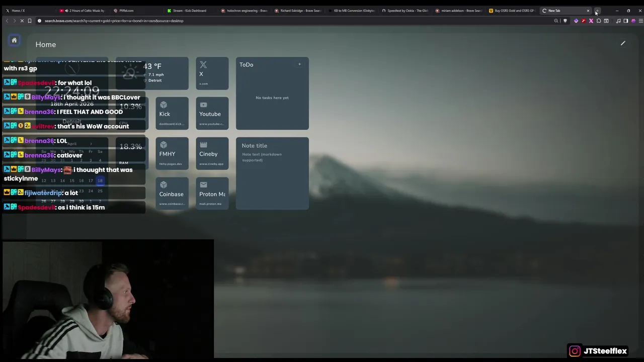The height and width of the screenshot is (362, 644).
Task: Click the "No tasks here yet" text
Action: coord(272,98)
